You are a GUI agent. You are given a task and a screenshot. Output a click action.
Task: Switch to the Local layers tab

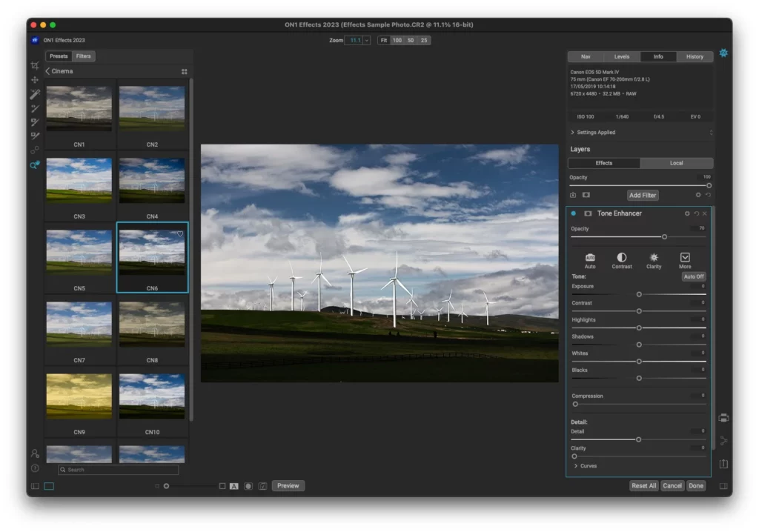point(677,163)
